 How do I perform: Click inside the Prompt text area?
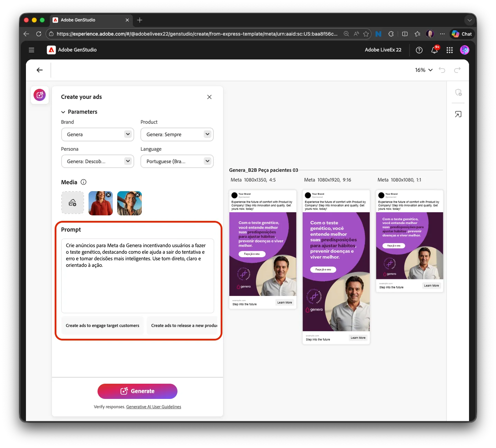pyautogui.click(x=138, y=276)
